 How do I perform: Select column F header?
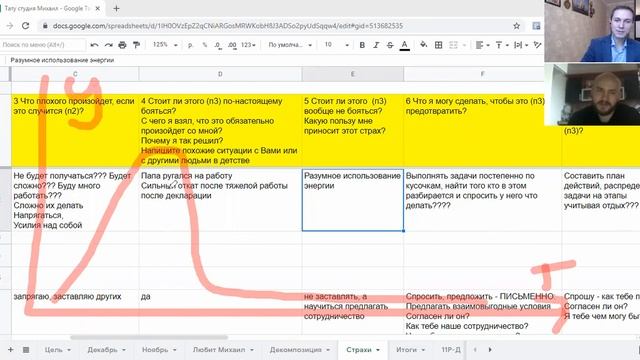coord(482,74)
